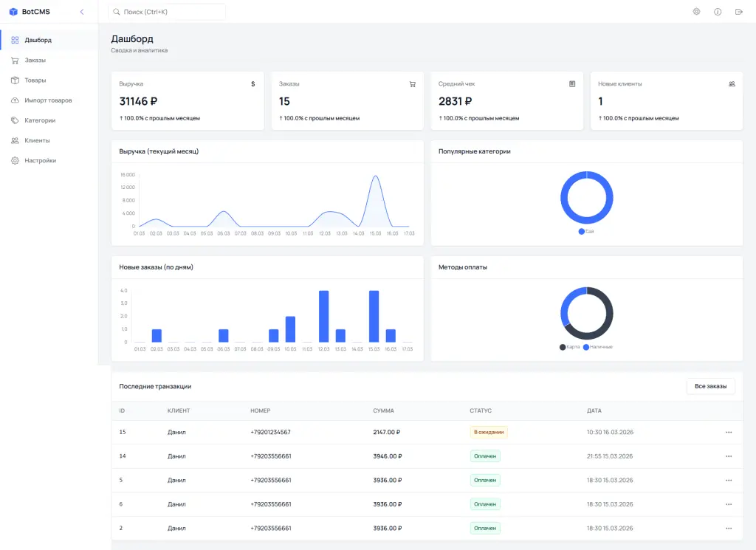Open Импорт товаров in the sidebar
The height and width of the screenshot is (550, 756).
(x=48, y=100)
